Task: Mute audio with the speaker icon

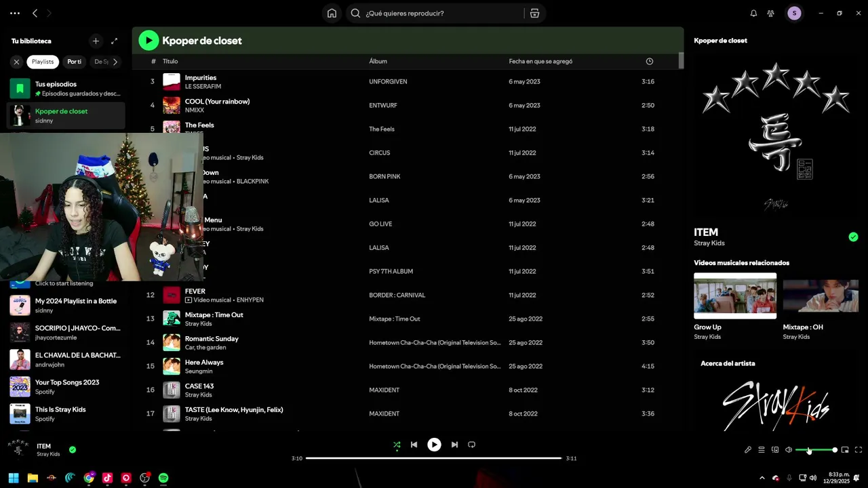Action: (789, 449)
